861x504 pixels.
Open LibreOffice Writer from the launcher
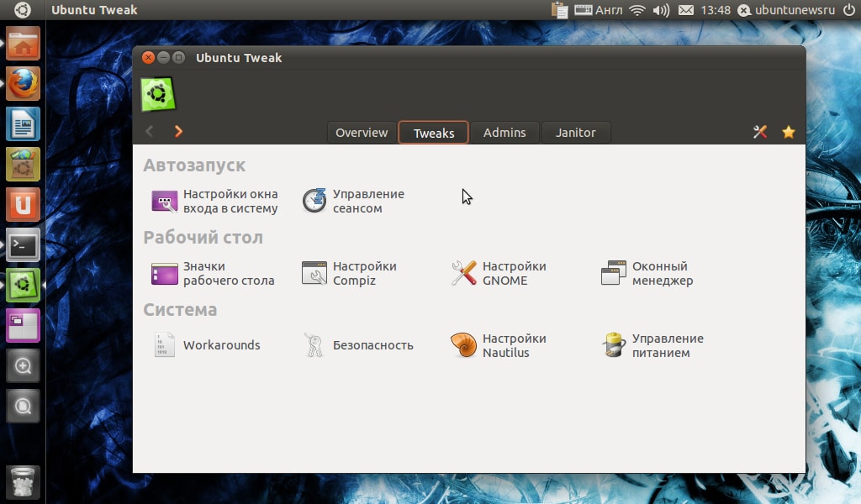23,124
